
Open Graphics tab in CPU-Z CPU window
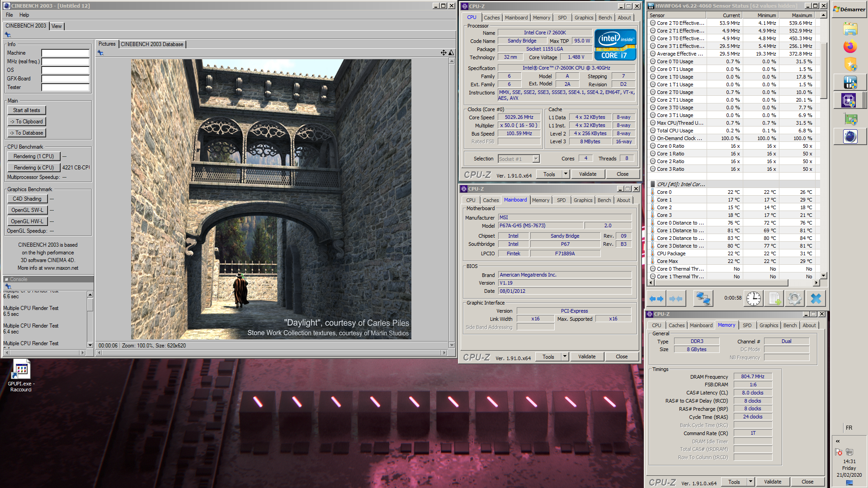pyautogui.click(x=584, y=18)
